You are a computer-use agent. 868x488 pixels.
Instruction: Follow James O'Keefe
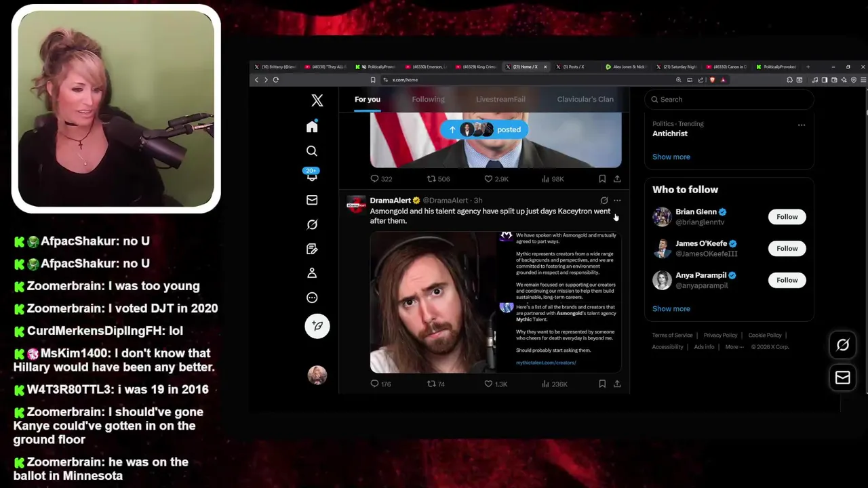click(787, 248)
